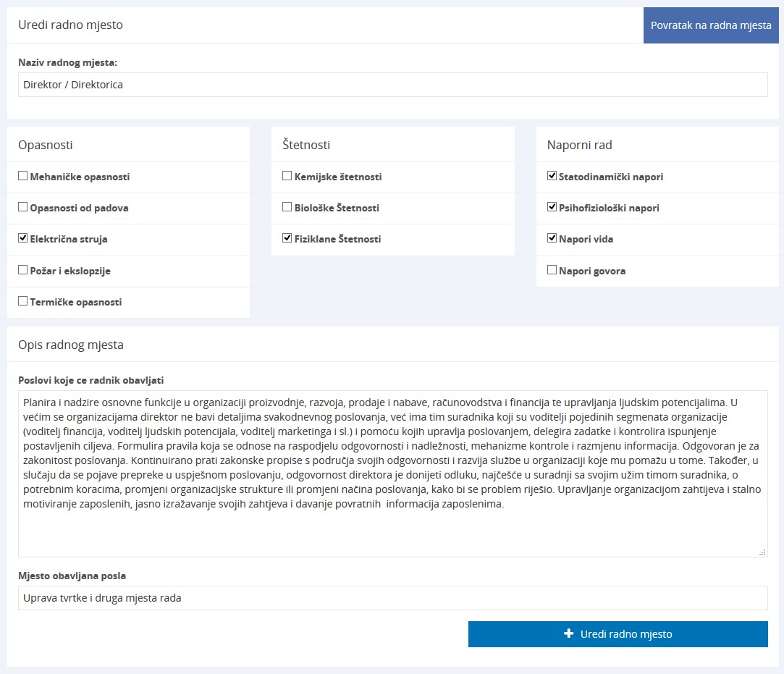Click Povratak na radna mjesta button

click(711, 25)
